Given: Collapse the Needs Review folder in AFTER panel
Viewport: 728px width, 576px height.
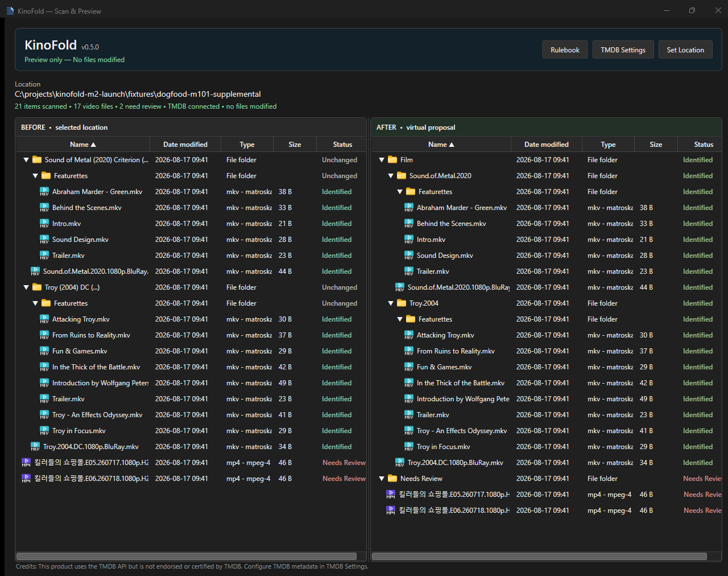Looking at the screenshot, I should pos(382,479).
